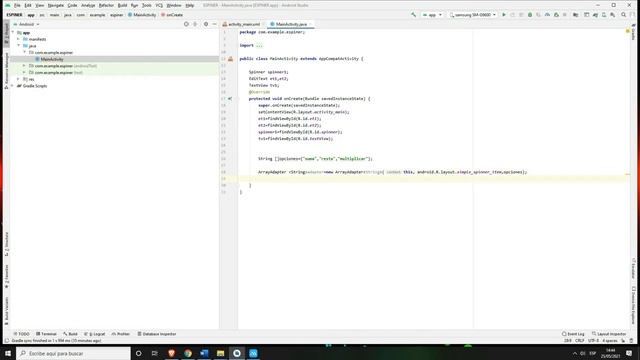Open Layout Inspector from bottom bar
The height and width of the screenshot is (360, 640).
click(x=609, y=334)
